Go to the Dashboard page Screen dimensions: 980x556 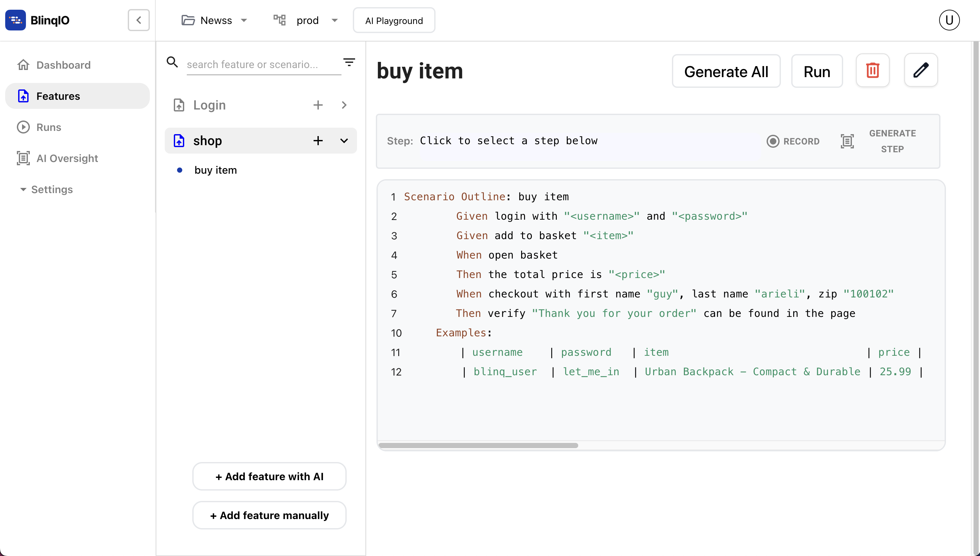[x=64, y=65]
